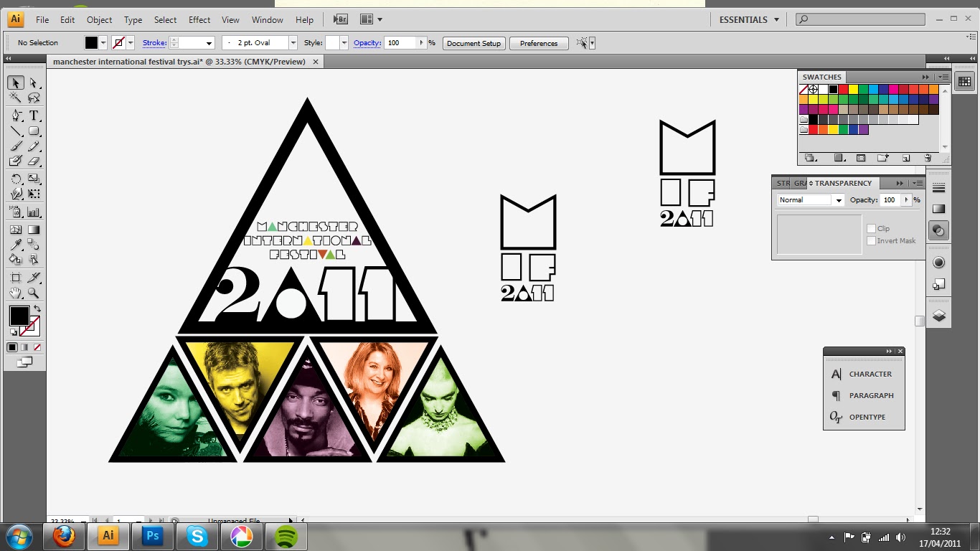Open the Window menu
This screenshot has height=551, width=980.
[x=268, y=20]
